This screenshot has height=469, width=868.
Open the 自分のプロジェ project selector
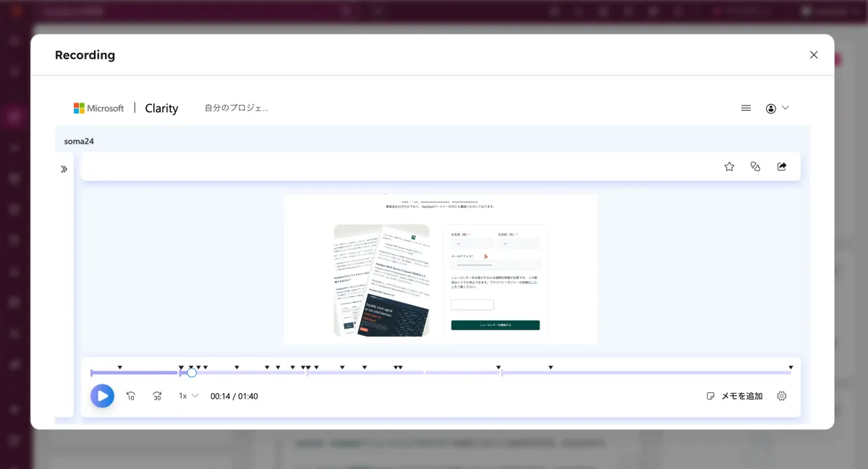click(x=237, y=108)
